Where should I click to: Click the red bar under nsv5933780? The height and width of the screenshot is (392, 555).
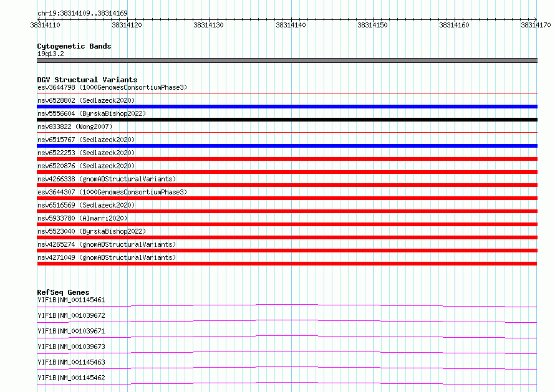pyautogui.click(x=287, y=224)
